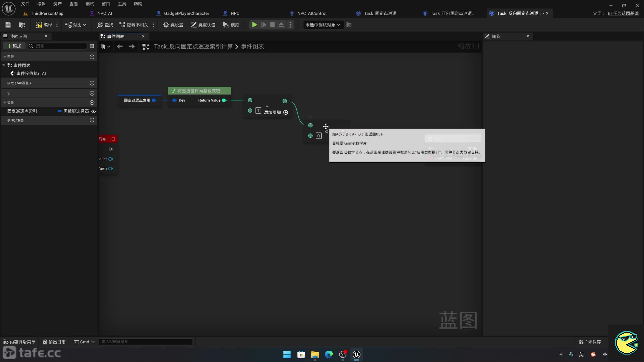Toggle 固定巡逻点索引 variable eye visibility
Image resolution: width=644 pixels, height=362 pixels.
(x=93, y=111)
